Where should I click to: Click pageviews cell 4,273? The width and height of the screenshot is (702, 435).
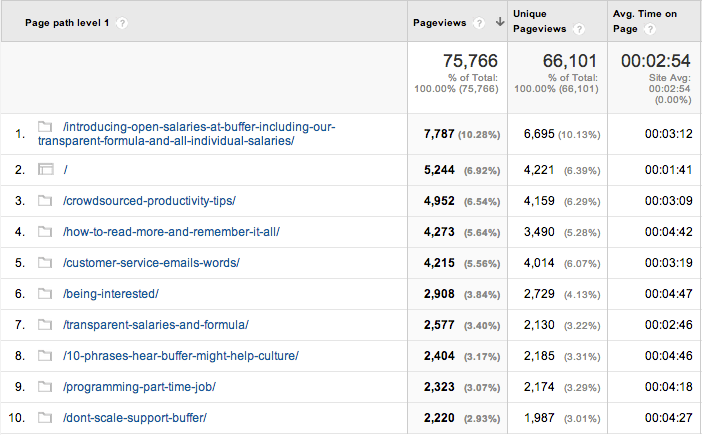[439, 232]
